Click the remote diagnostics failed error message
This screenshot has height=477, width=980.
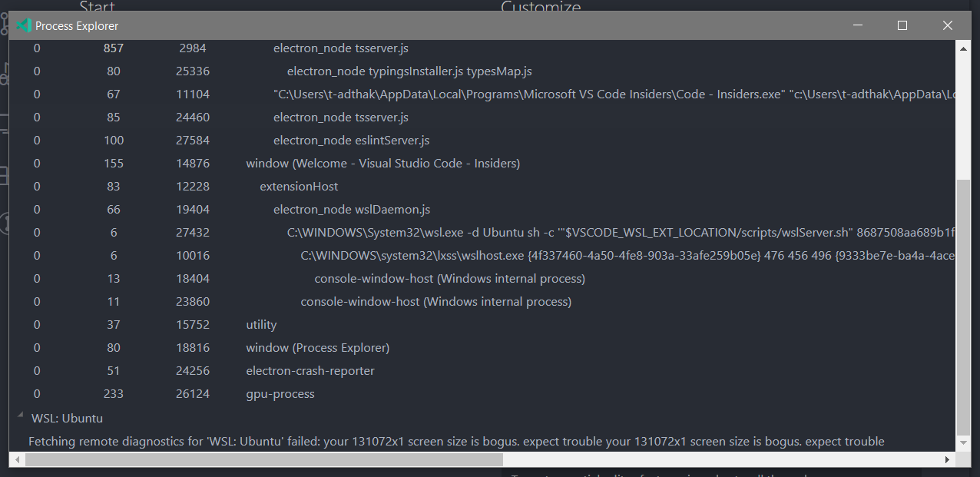456,442
